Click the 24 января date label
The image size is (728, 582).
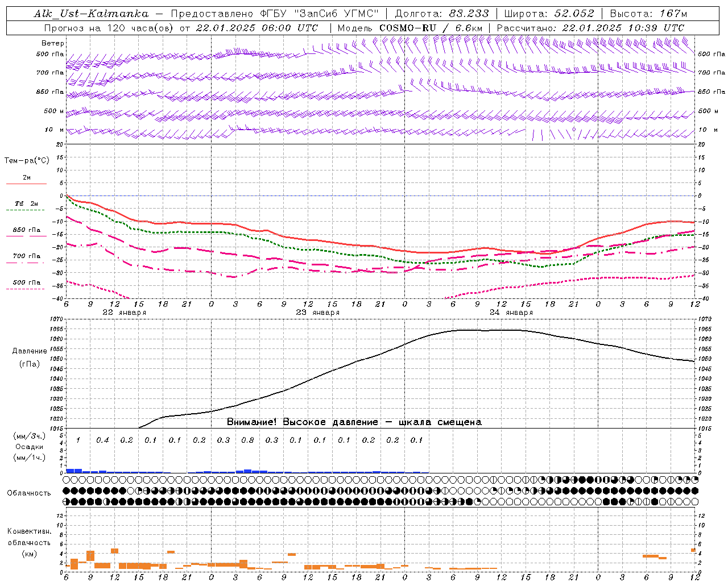point(511,313)
